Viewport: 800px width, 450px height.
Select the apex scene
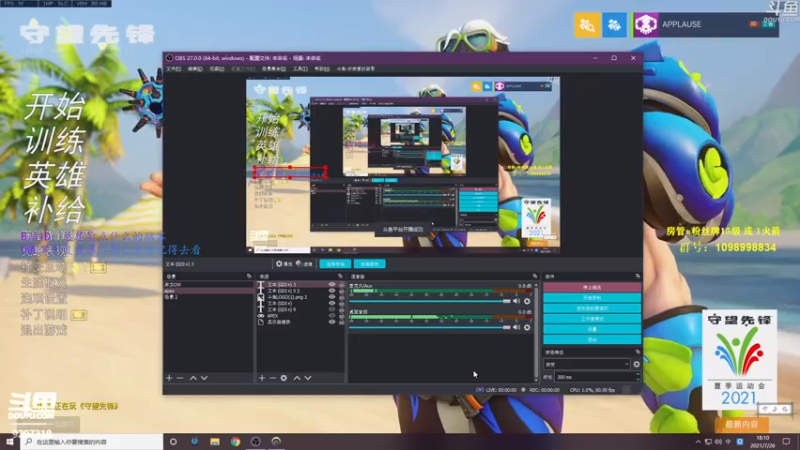tap(208, 291)
